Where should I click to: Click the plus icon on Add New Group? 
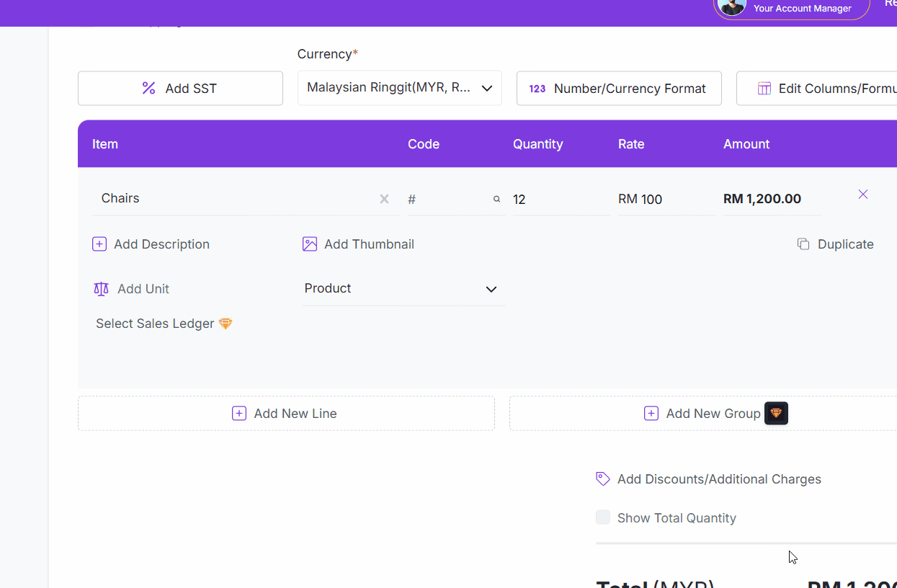point(651,413)
